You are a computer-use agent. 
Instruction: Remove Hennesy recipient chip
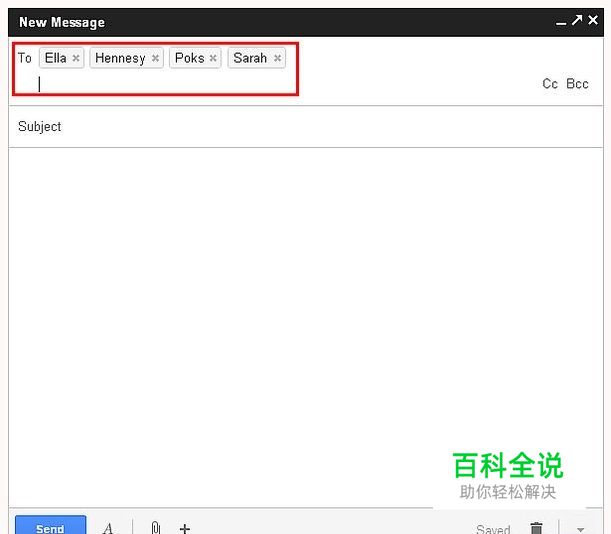pyautogui.click(x=155, y=58)
